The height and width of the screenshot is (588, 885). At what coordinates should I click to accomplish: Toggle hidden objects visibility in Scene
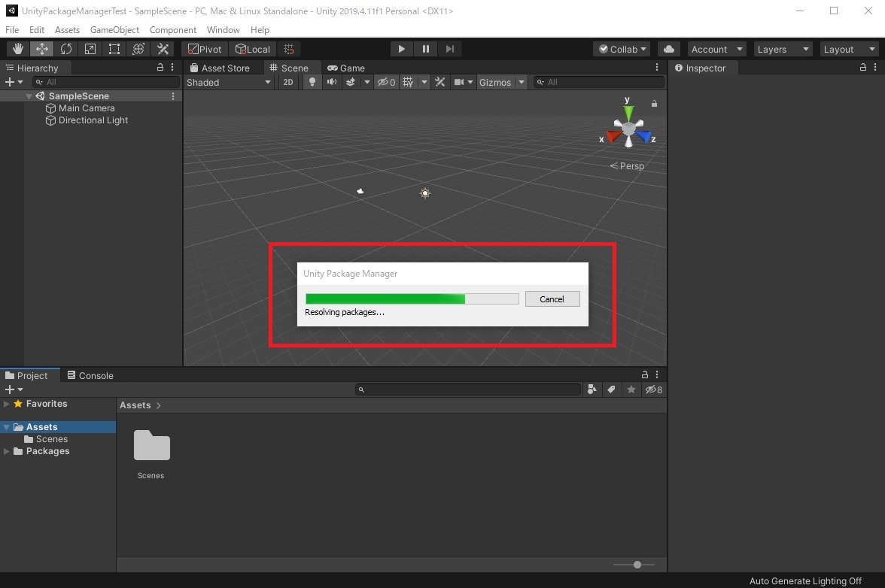coord(387,82)
